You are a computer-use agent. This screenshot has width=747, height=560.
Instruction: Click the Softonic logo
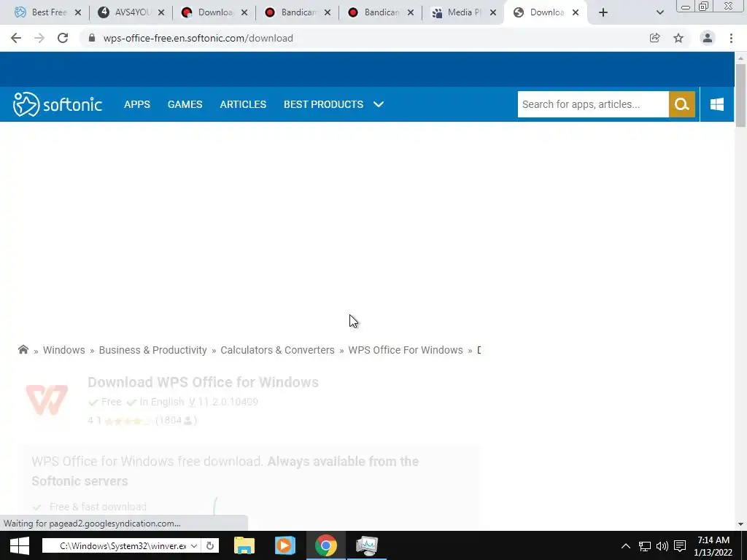(57, 104)
